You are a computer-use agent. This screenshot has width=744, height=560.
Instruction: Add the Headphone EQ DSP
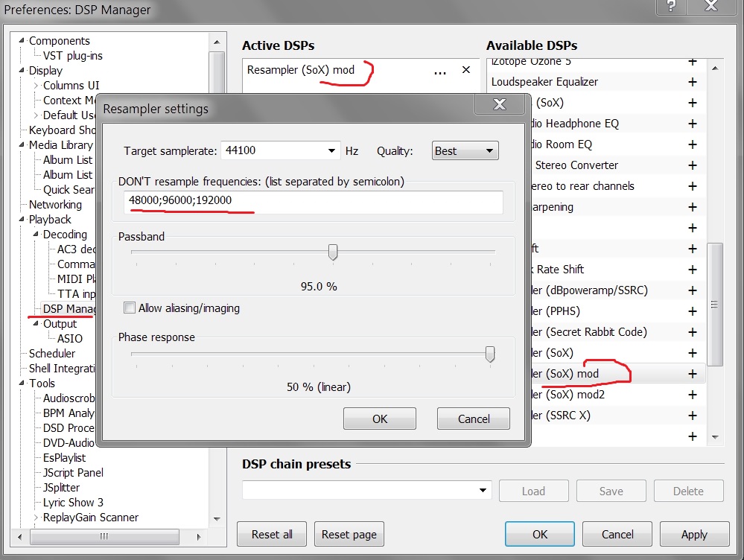(x=693, y=124)
